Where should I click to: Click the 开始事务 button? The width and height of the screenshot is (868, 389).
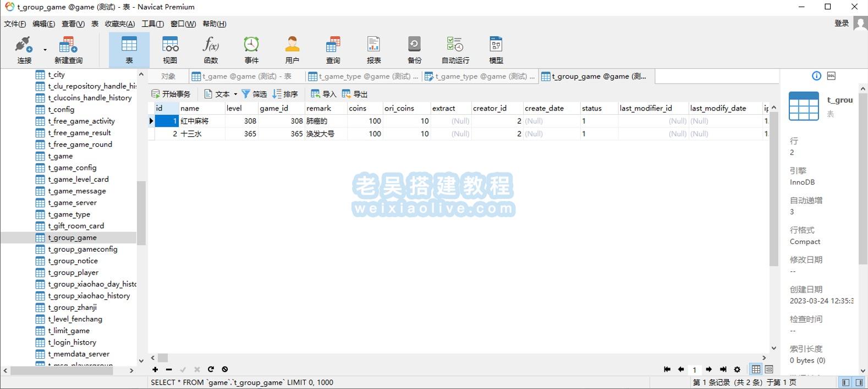click(x=171, y=94)
